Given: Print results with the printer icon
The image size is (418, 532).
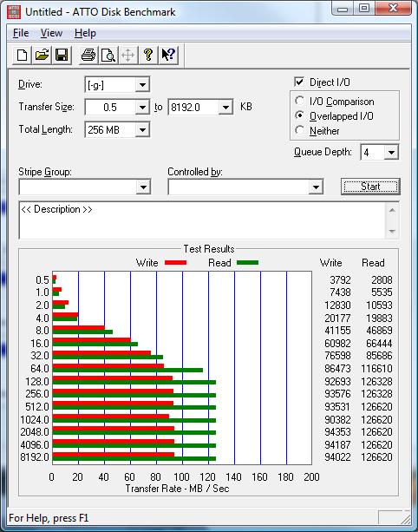Looking at the screenshot, I should pyautogui.click(x=88, y=55).
